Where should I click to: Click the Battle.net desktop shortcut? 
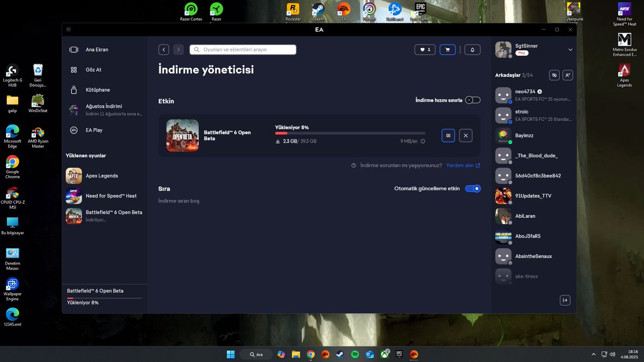pyautogui.click(x=395, y=12)
